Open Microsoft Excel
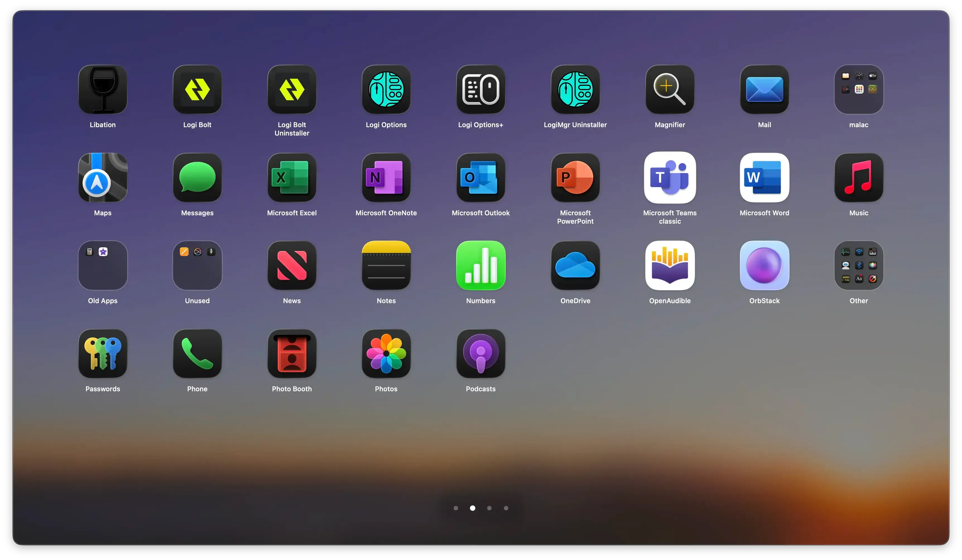The width and height of the screenshot is (962, 560). pyautogui.click(x=292, y=177)
